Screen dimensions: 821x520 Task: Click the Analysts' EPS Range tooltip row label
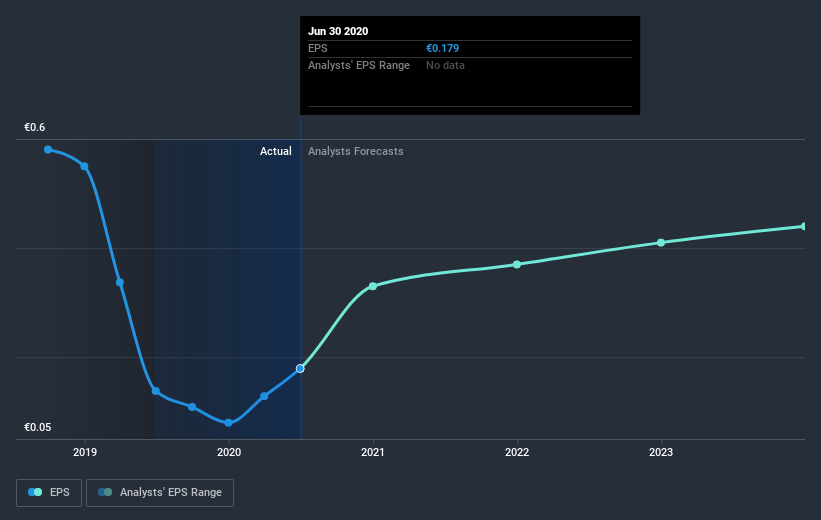pos(359,65)
